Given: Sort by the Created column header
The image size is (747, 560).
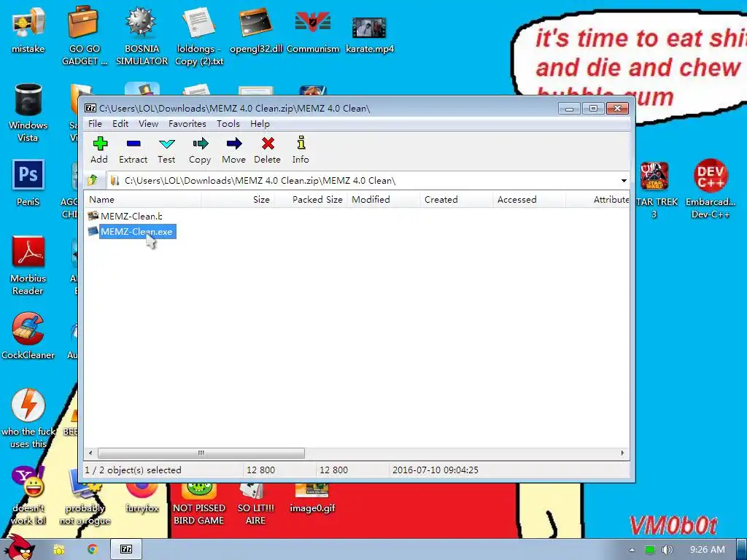Looking at the screenshot, I should click(456, 200).
